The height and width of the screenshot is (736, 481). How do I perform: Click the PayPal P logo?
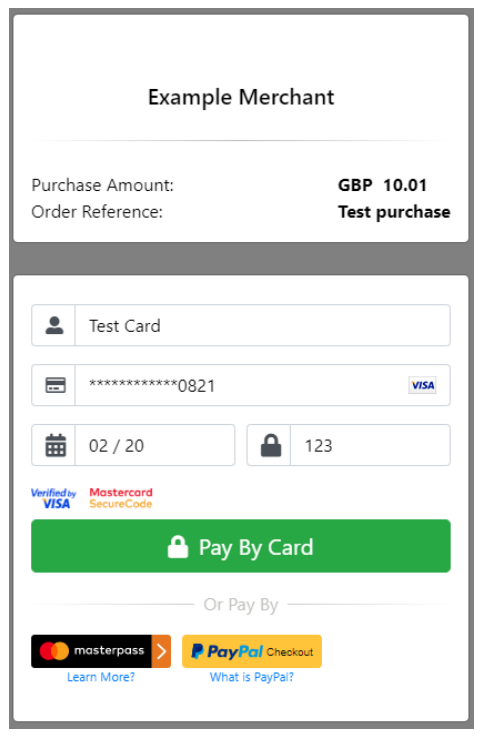197,652
